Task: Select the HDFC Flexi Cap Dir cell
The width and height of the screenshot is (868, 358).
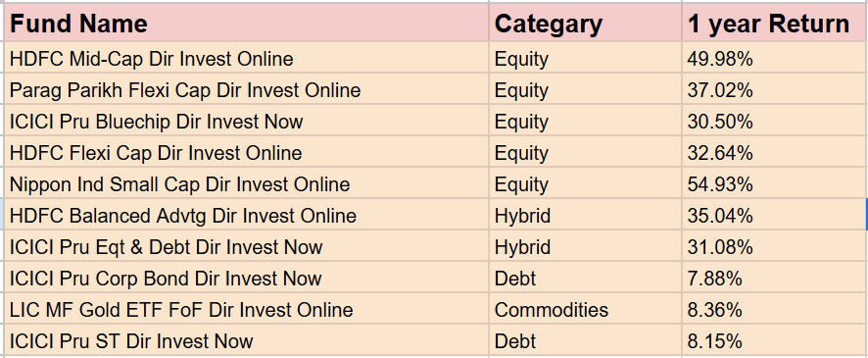Action: [246, 152]
